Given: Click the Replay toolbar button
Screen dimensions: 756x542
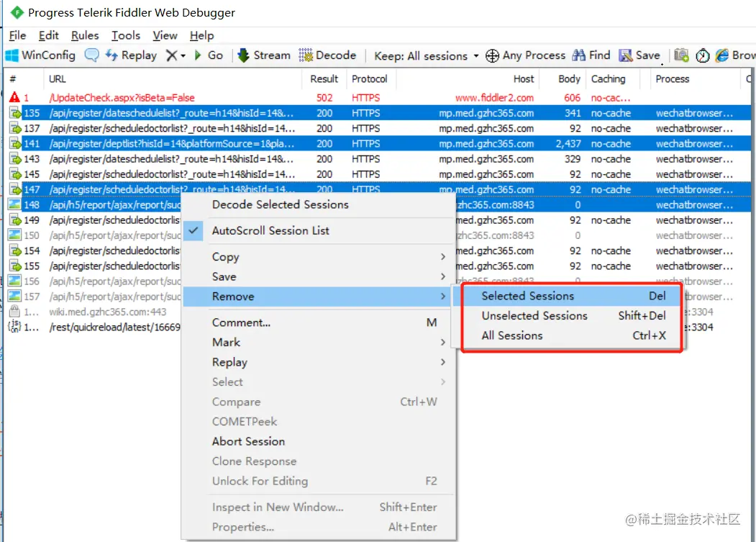Looking at the screenshot, I should point(131,55).
